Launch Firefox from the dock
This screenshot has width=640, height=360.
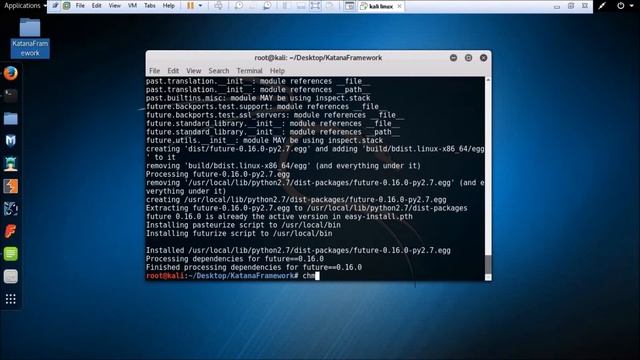(x=11, y=73)
